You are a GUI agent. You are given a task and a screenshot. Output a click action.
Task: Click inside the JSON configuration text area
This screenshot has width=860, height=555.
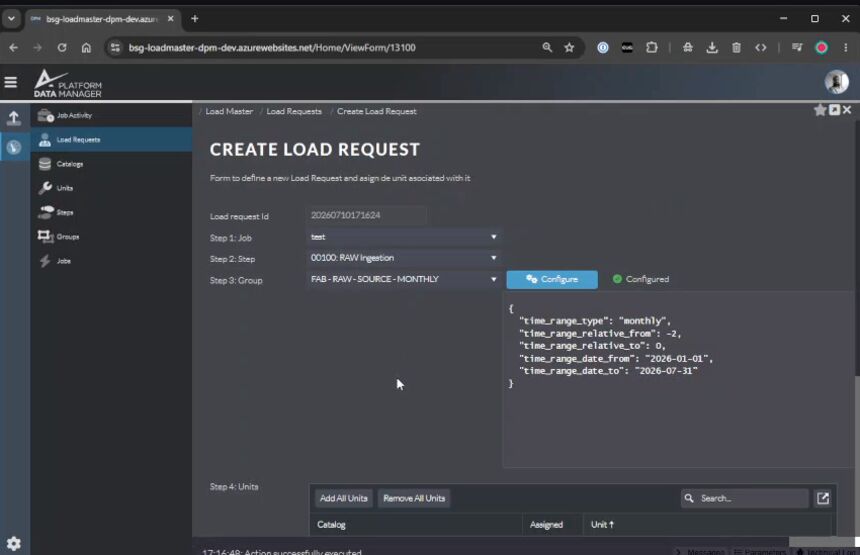pos(678,380)
